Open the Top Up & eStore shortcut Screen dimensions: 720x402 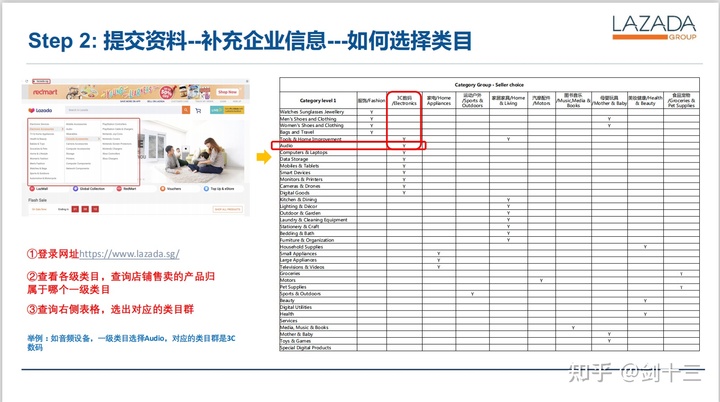219,189
